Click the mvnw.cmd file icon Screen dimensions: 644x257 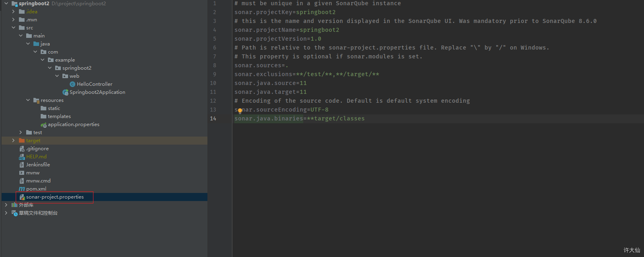click(22, 181)
